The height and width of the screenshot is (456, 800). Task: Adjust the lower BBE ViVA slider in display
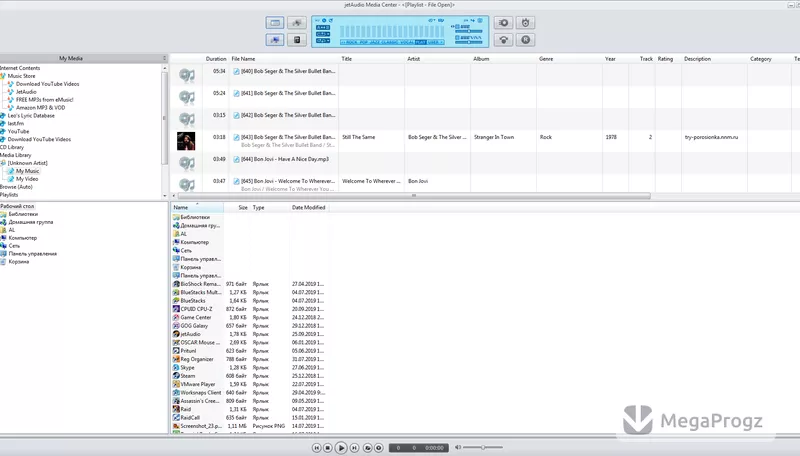coord(469,42)
